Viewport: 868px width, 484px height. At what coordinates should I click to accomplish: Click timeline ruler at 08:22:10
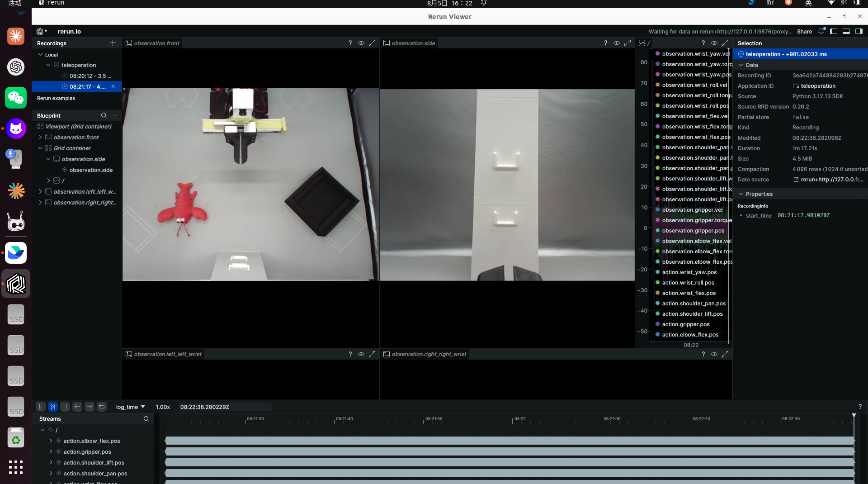pos(612,419)
